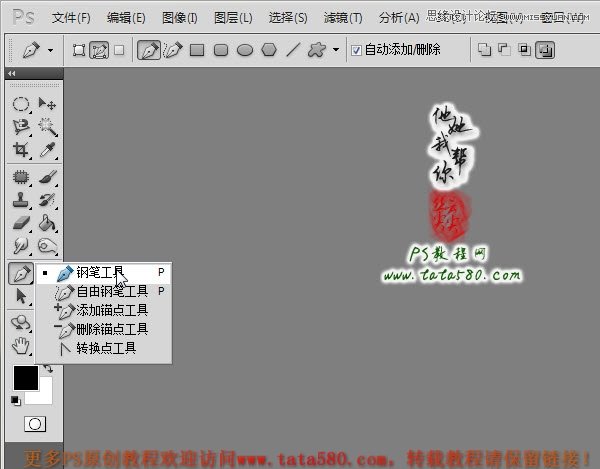Open the 选择(S) menu
The width and height of the screenshot is (600, 469).
point(288,18)
